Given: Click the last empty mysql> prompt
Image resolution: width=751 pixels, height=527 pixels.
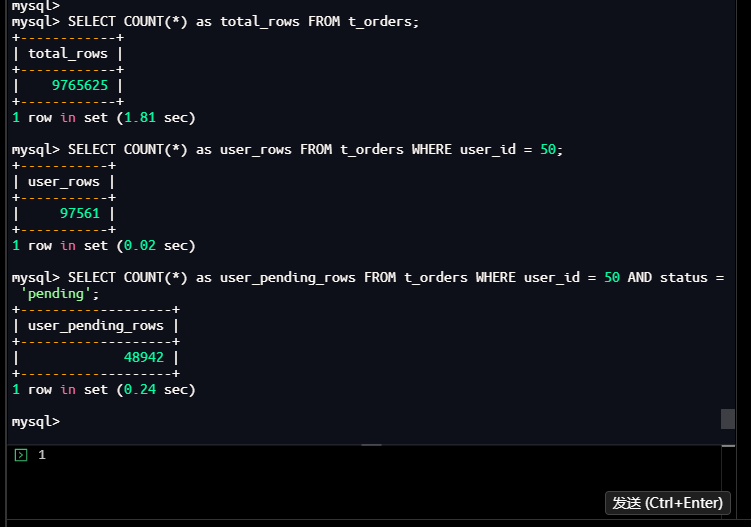Looking at the screenshot, I should coord(36,422).
